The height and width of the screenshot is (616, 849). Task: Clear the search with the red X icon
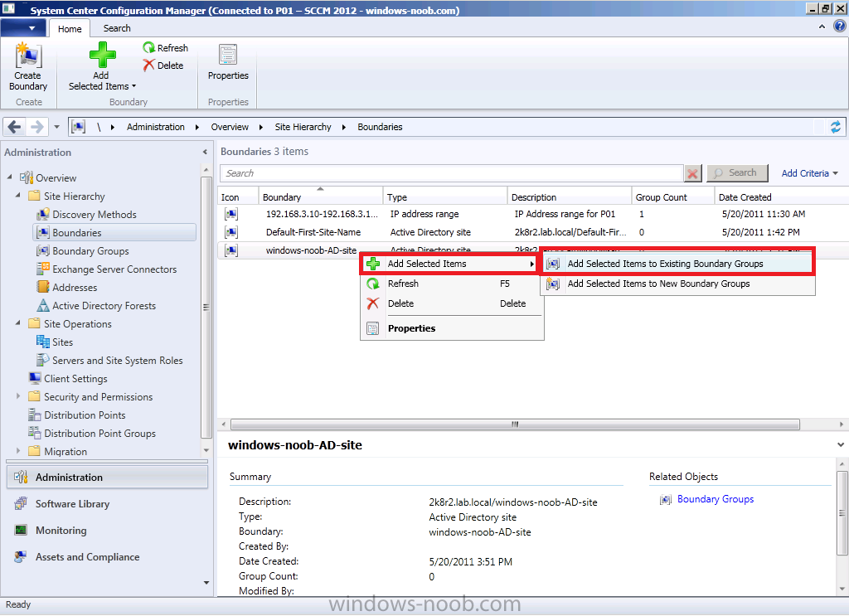(692, 174)
